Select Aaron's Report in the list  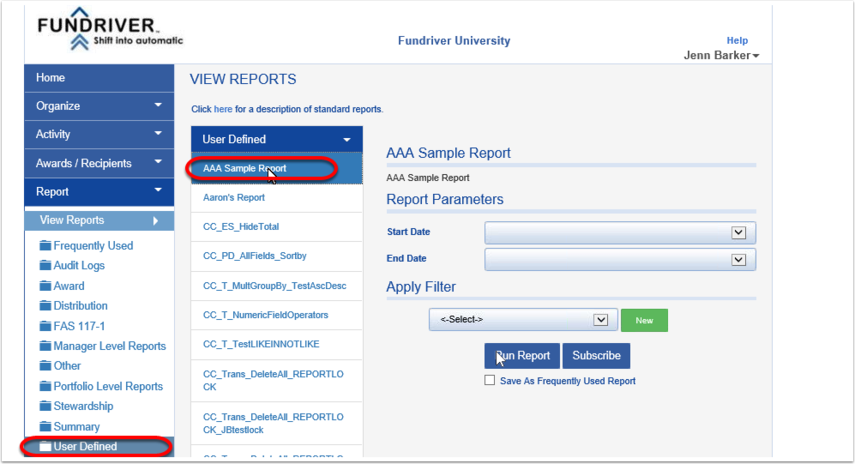coord(277,198)
